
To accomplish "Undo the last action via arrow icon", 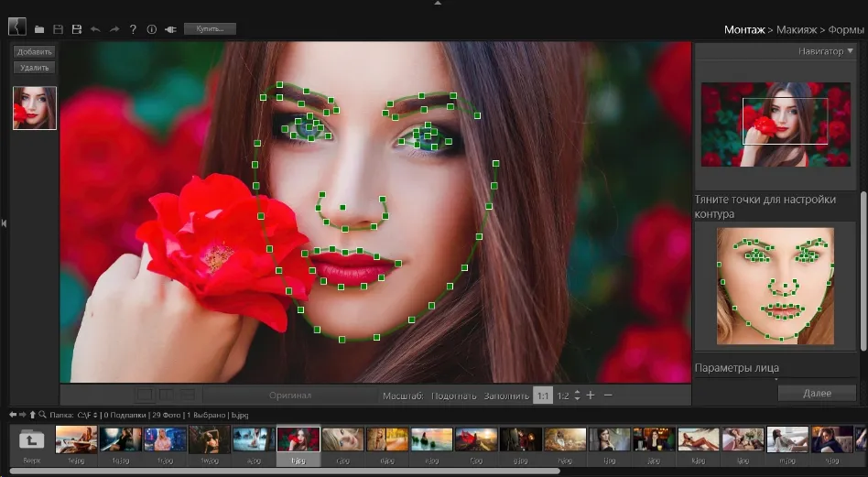I will pyautogui.click(x=95, y=29).
